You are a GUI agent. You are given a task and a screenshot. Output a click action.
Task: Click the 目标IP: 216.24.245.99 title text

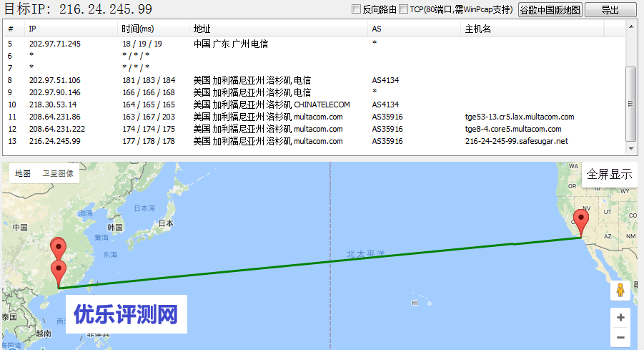pyautogui.click(x=78, y=9)
